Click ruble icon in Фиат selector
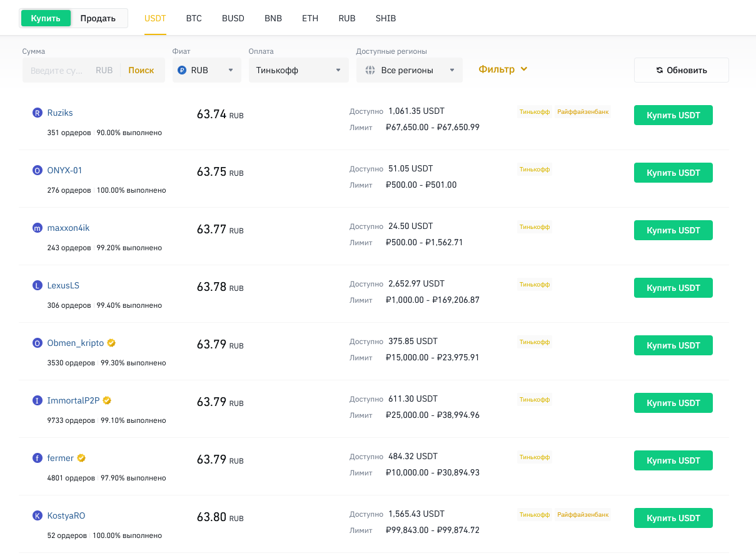This screenshot has height=558, width=756. click(182, 70)
